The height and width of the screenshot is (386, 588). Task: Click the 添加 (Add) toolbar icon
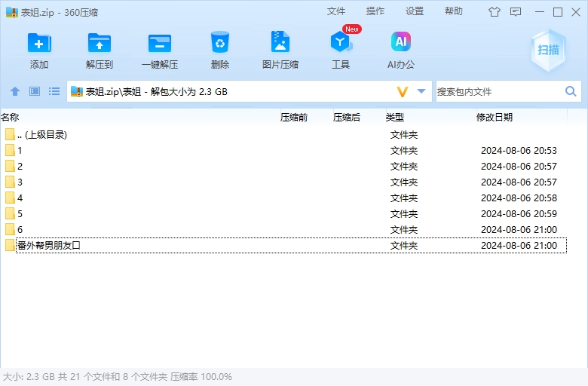(39, 44)
